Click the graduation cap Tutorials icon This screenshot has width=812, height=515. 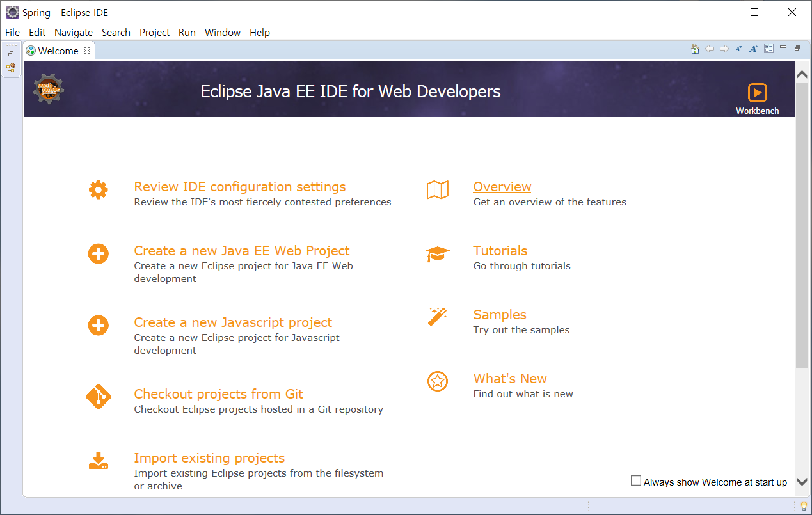tap(438, 254)
